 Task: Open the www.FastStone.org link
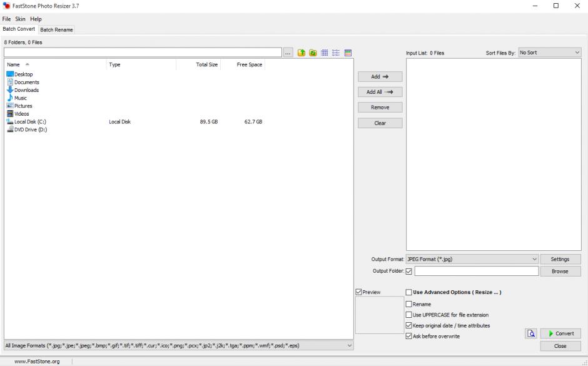(37, 362)
